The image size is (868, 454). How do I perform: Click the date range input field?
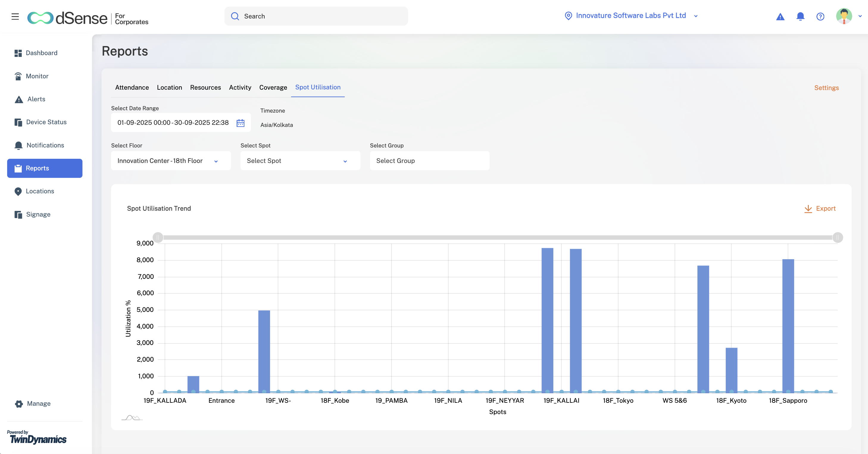(181, 123)
